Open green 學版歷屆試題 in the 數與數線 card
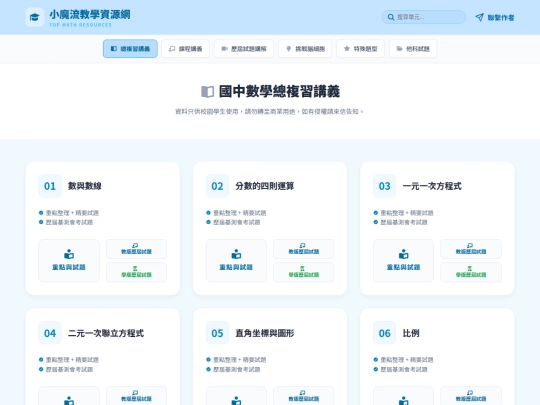This screenshot has width=540, height=405. point(136,272)
